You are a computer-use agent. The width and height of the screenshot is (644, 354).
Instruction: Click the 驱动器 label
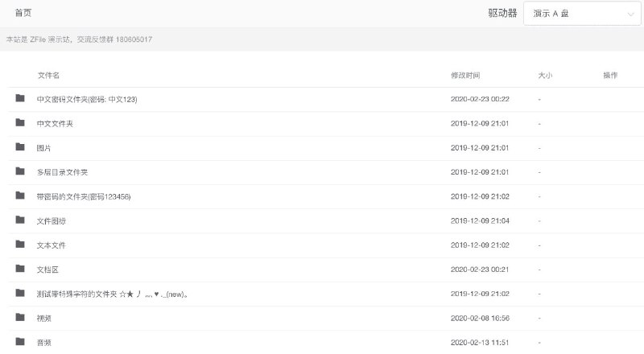[x=502, y=13]
